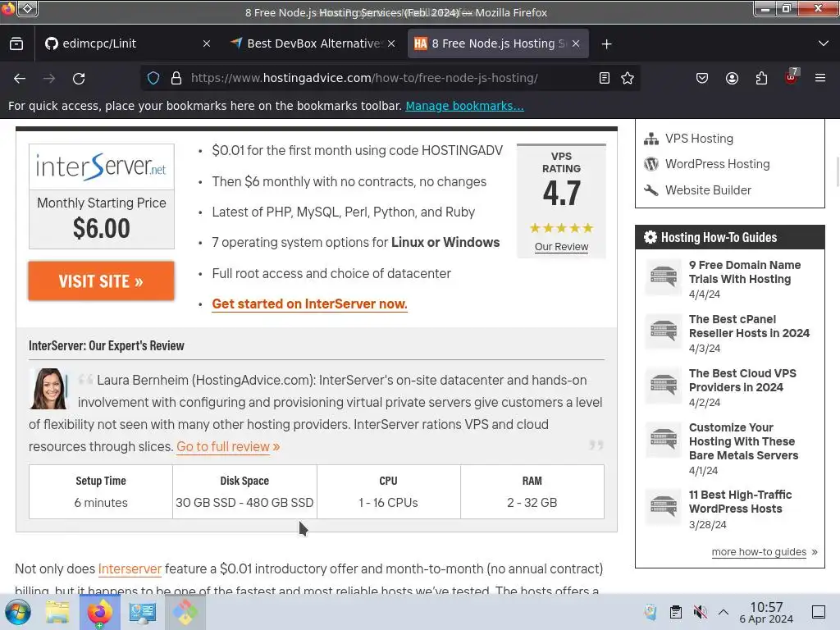Open Best Cloud VPS Providers guide
Image resolution: width=840 pixels, height=630 pixels.
coord(742,381)
